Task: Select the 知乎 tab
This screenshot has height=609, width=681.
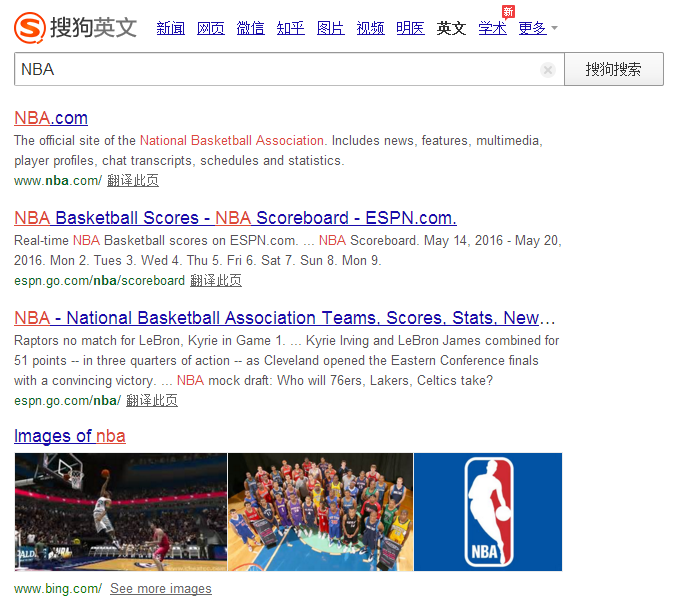Action: pos(291,28)
